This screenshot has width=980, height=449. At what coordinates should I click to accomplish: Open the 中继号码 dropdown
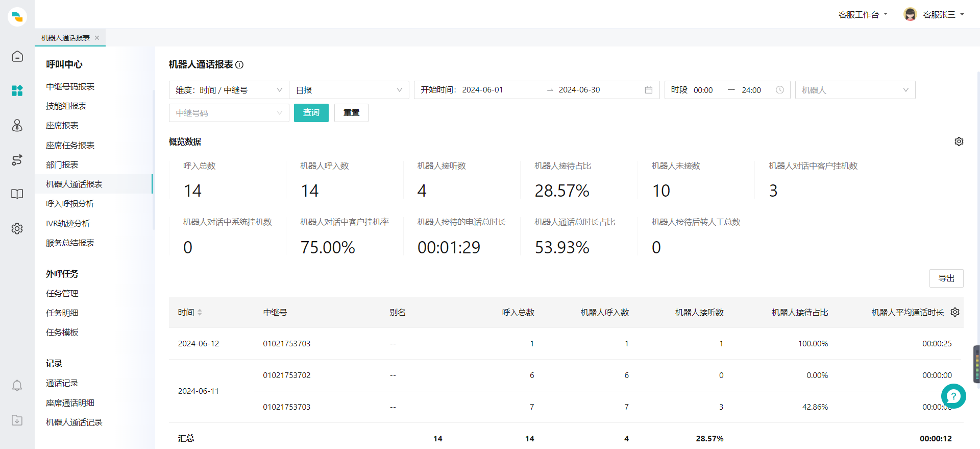click(x=229, y=113)
